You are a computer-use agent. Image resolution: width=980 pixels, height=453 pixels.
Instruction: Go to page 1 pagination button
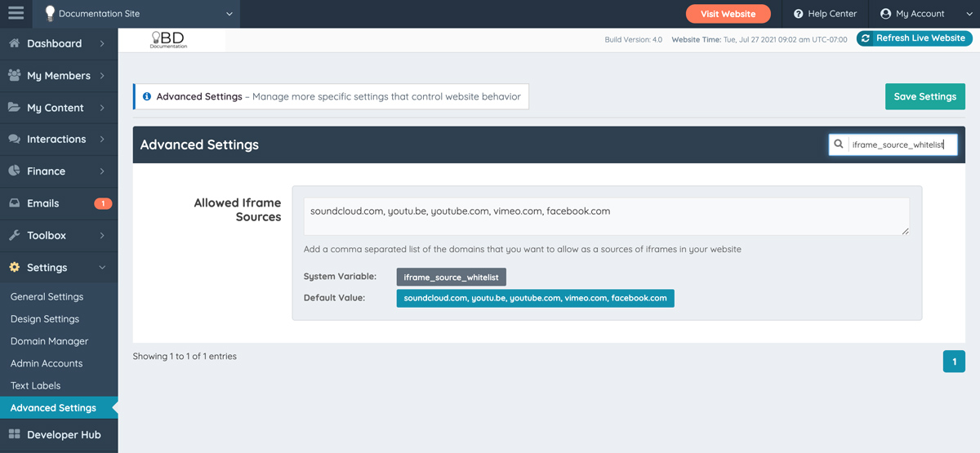pyautogui.click(x=953, y=361)
